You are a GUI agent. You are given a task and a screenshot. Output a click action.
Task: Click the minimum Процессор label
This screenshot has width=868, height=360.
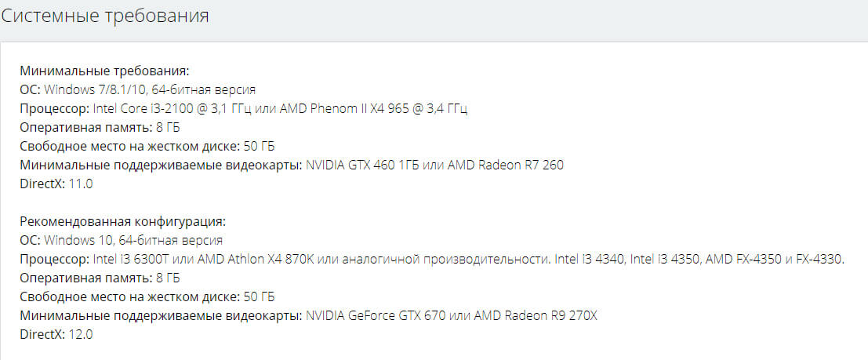[55, 108]
